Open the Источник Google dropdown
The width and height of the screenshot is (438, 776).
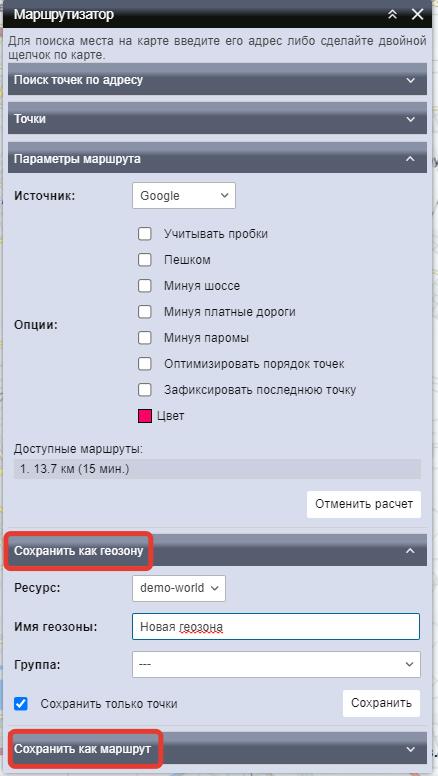tap(184, 195)
